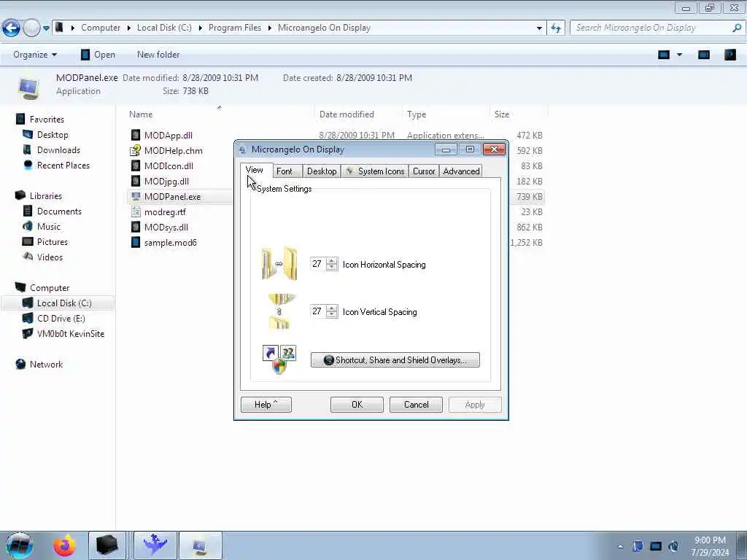Click the modreg.rtf document icon
The height and width of the screenshot is (560, 747).
136,212
